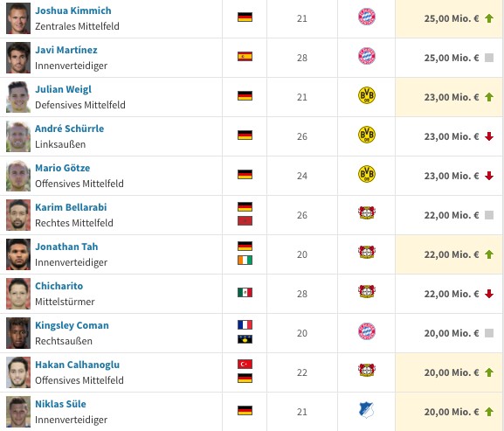Image resolution: width=504 pixels, height=431 pixels.
Task: Click Hoffenheim crest in Niklas Süle row
Action: 367,410
